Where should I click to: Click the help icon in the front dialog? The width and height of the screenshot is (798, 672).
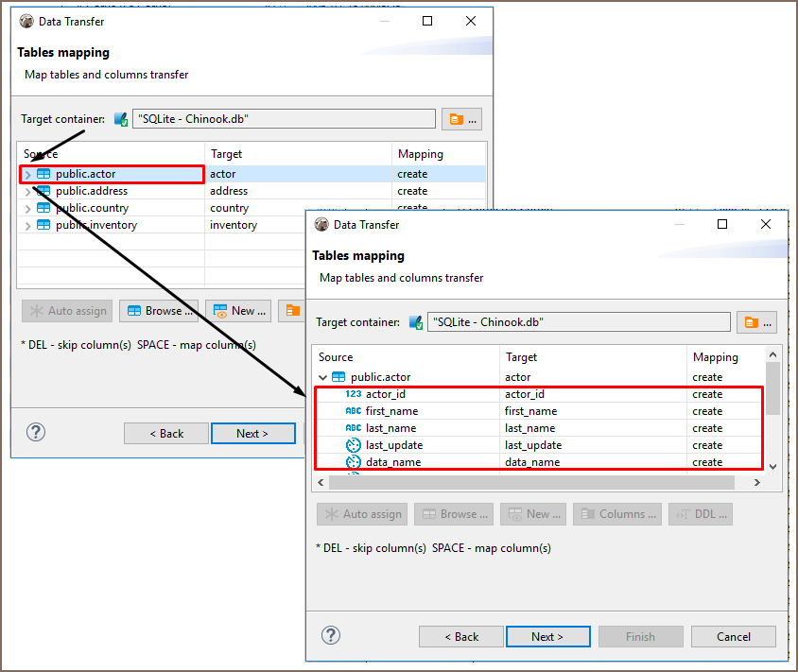(x=331, y=635)
